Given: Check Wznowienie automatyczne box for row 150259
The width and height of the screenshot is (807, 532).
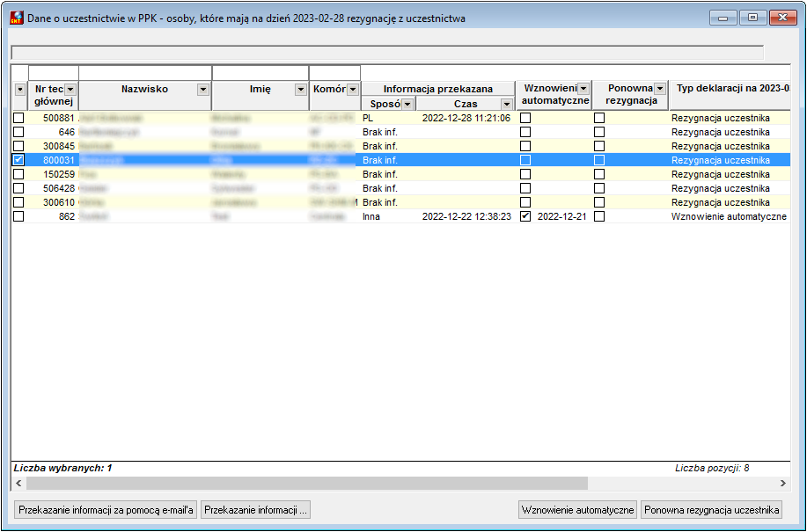Looking at the screenshot, I should (525, 174).
